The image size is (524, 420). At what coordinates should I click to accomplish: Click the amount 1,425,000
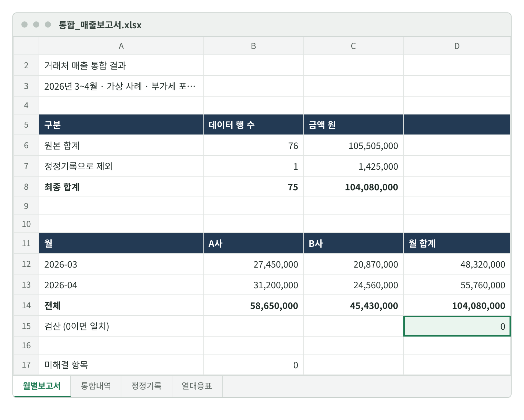point(354,166)
